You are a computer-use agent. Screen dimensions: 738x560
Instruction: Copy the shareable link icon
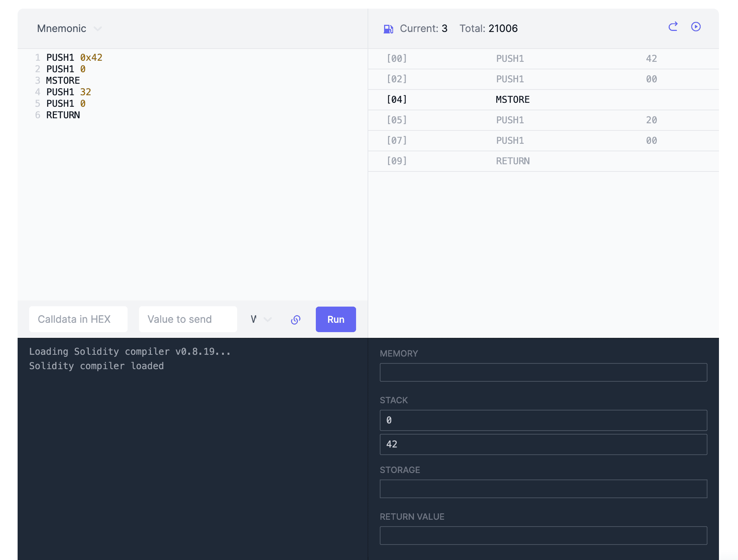click(295, 320)
